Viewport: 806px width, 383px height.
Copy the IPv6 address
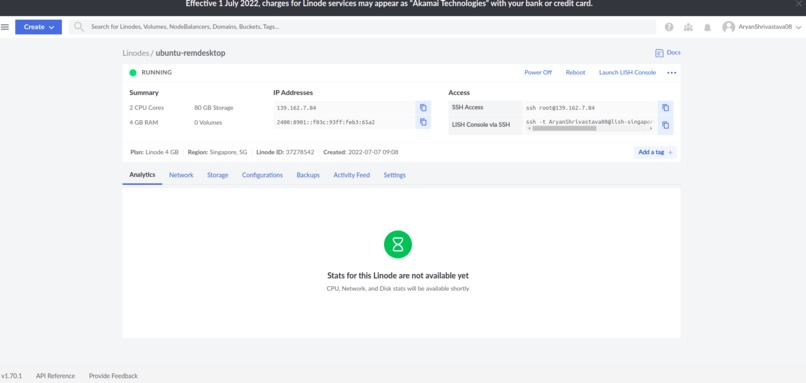(423, 122)
